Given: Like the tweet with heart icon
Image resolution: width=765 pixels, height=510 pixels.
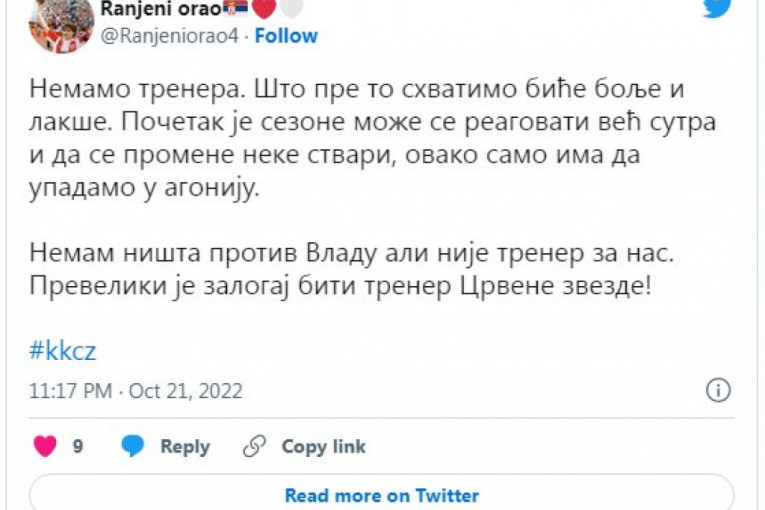Looking at the screenshot, I should click(x=45, y=446).
